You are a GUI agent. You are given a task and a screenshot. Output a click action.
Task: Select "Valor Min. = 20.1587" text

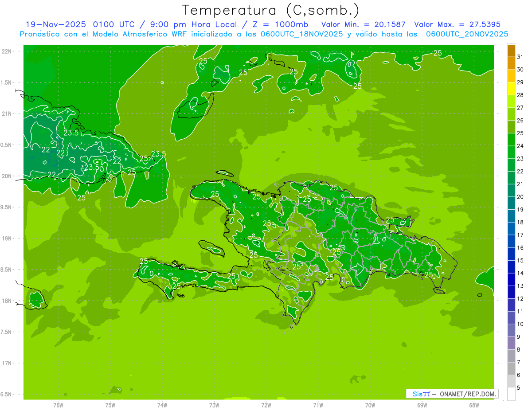point(363,24)
